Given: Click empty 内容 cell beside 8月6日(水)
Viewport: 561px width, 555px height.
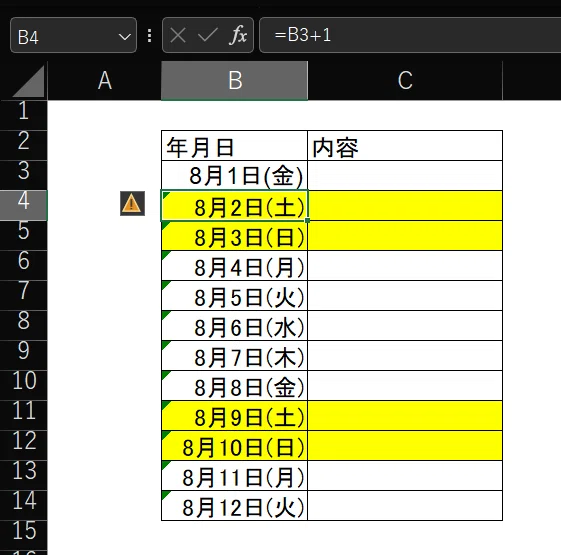Looking at the screenshot, I should [x=405, y=326].
